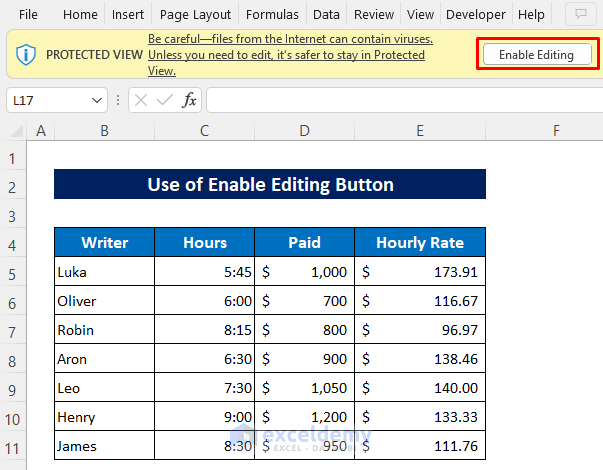Select column C header
Screen dimensions: 603x470
point(204,131)
